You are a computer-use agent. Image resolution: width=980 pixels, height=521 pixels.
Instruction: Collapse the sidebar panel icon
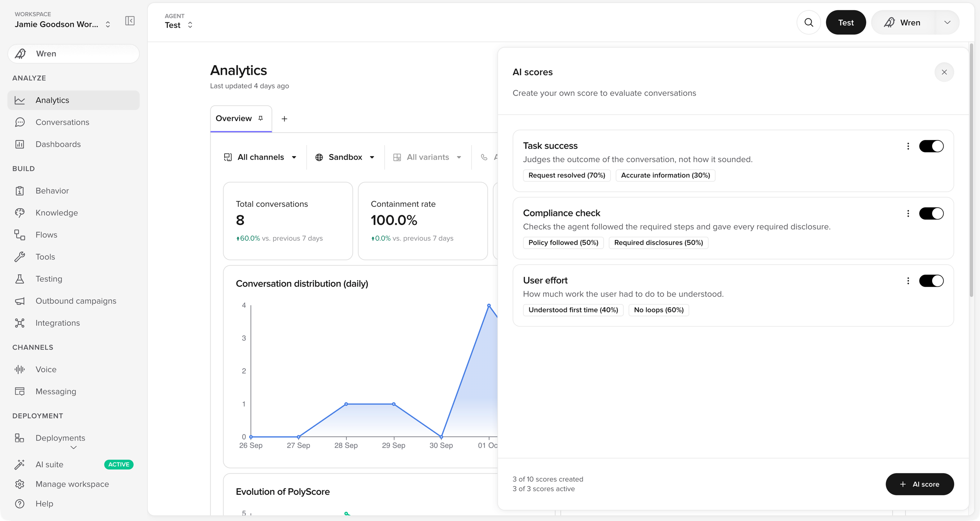130,20
